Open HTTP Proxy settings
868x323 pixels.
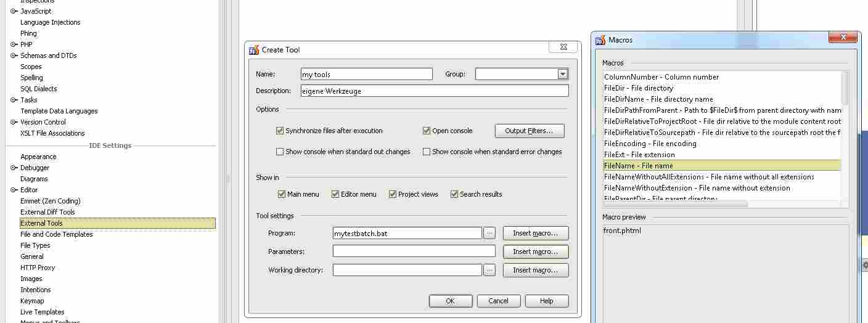(x=38, y=268)
